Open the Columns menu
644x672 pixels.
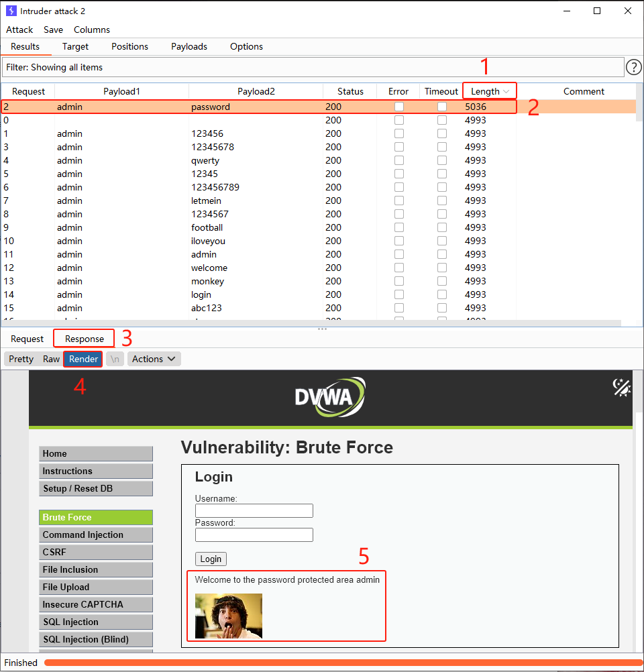click(x=92, y=30)
